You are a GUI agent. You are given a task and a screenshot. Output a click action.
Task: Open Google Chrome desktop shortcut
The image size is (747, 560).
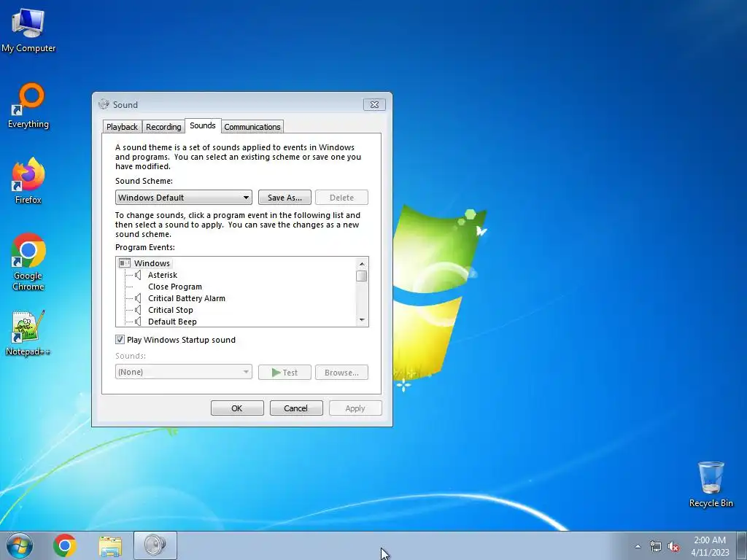pyautogui.click(x=28, y=262)
